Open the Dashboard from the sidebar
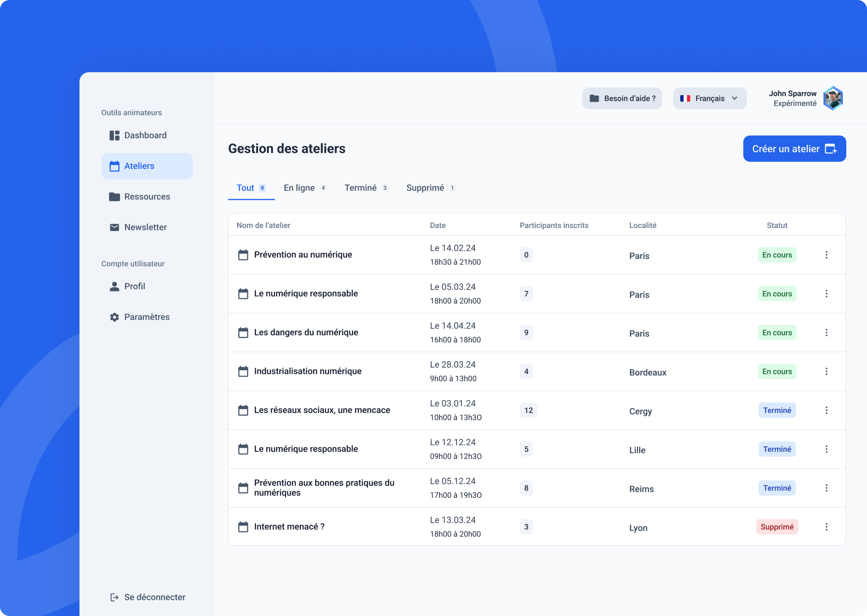Image resolution: width=867 pixels, height=616 pixels. coord(115,135)
